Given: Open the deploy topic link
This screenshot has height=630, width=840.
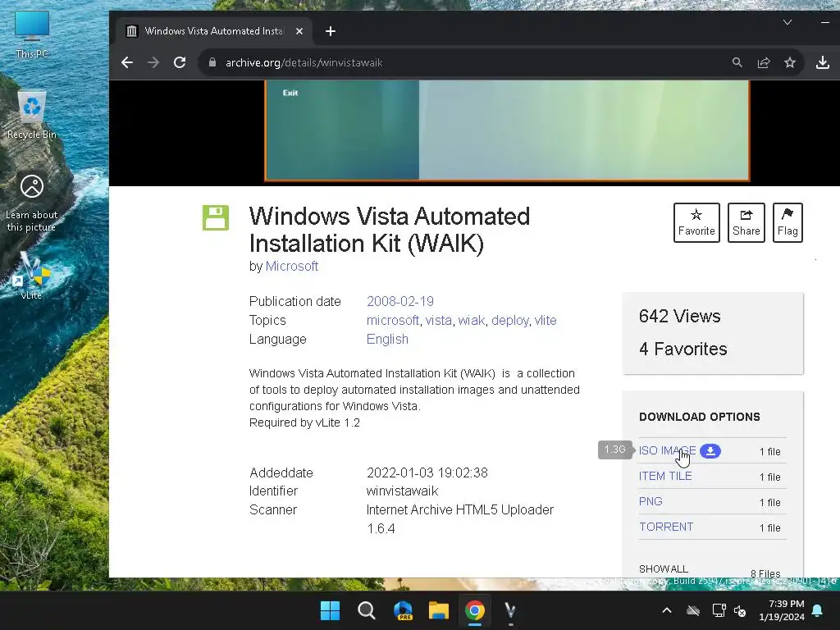Looking at the screenshot, I should coord(510,321).
